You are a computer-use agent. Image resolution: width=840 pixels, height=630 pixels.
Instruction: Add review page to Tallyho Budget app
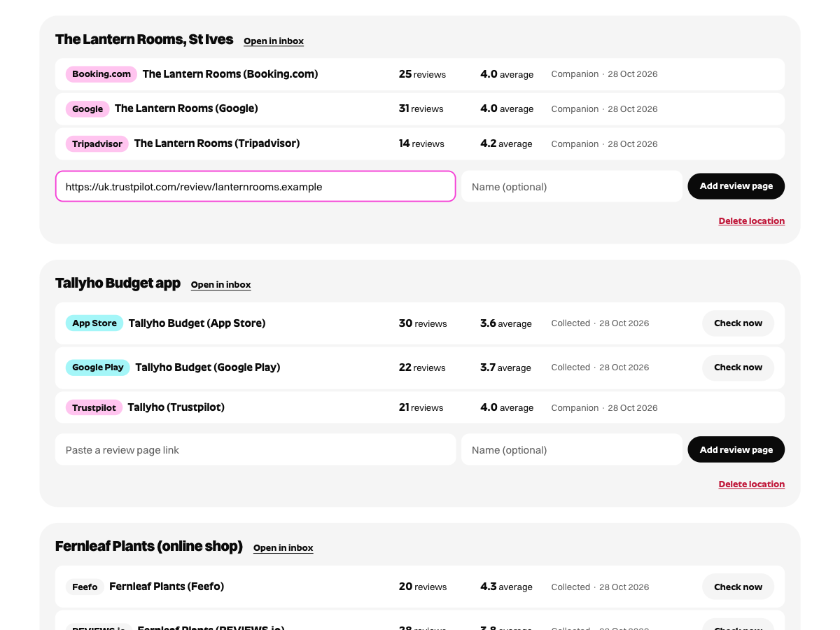pyautogui.click(x=736, y=449)
